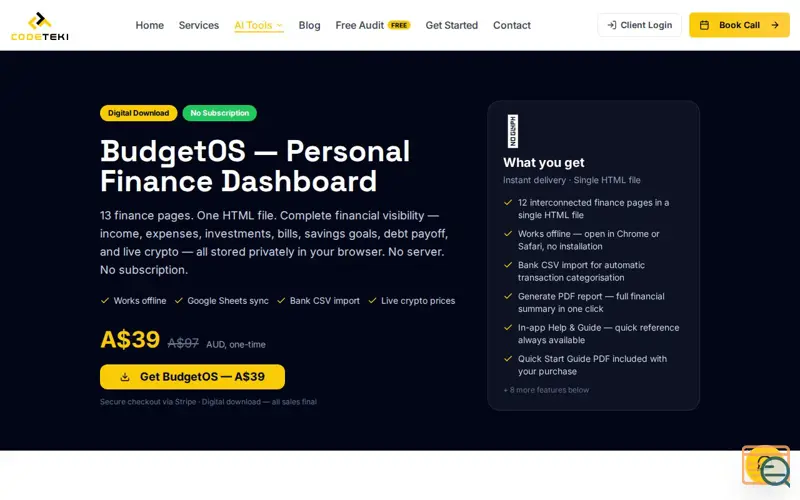Click the AI Tools chevron arrow

[280, 25]
